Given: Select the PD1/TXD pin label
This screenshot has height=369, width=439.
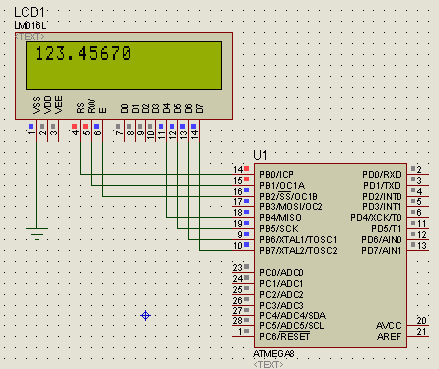Looking at the screenshot, I should tap(382, 186).
